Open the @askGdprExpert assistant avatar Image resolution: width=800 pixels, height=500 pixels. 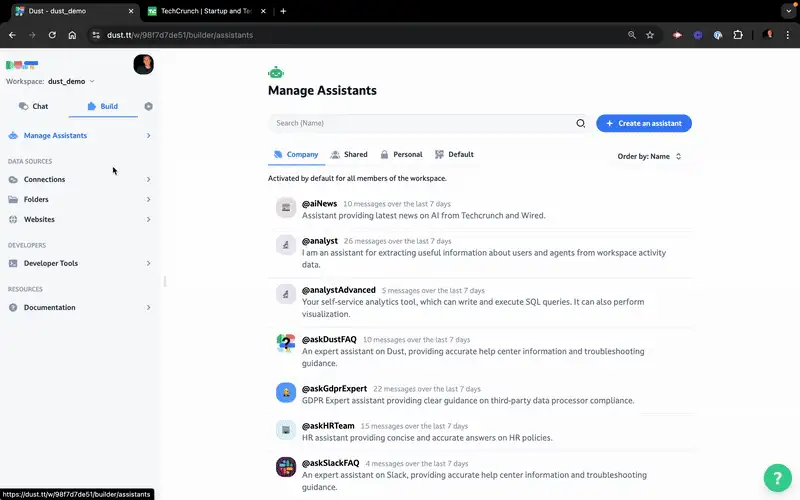click(286, 393)
